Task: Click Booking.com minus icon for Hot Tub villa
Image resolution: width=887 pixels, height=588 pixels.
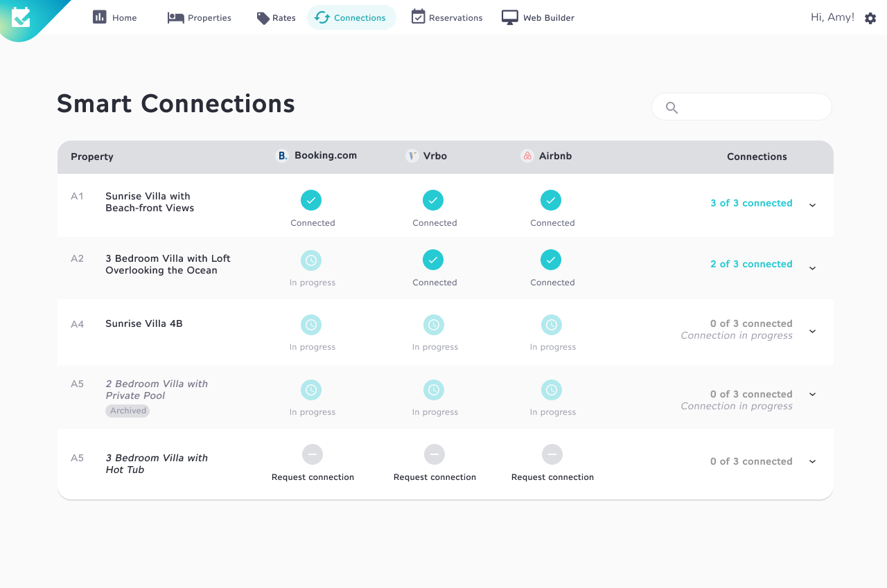Action: coord(313,454)
